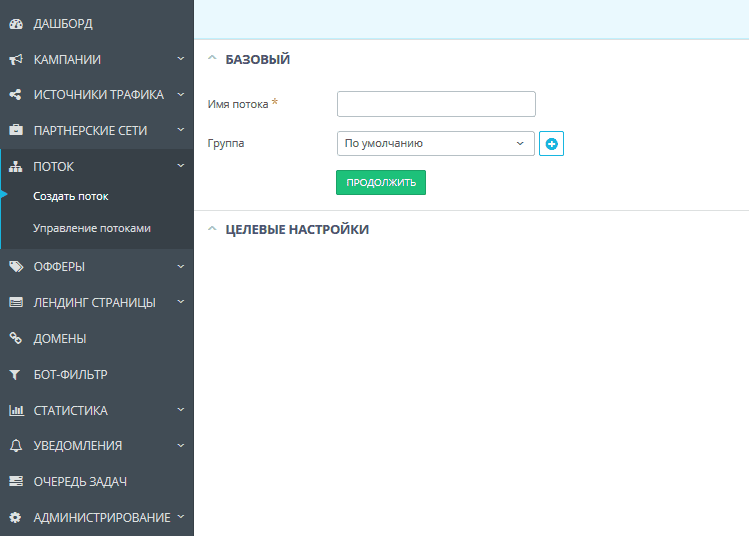Open ОФФЕРЫ menu item

click(x=59, y=267)
